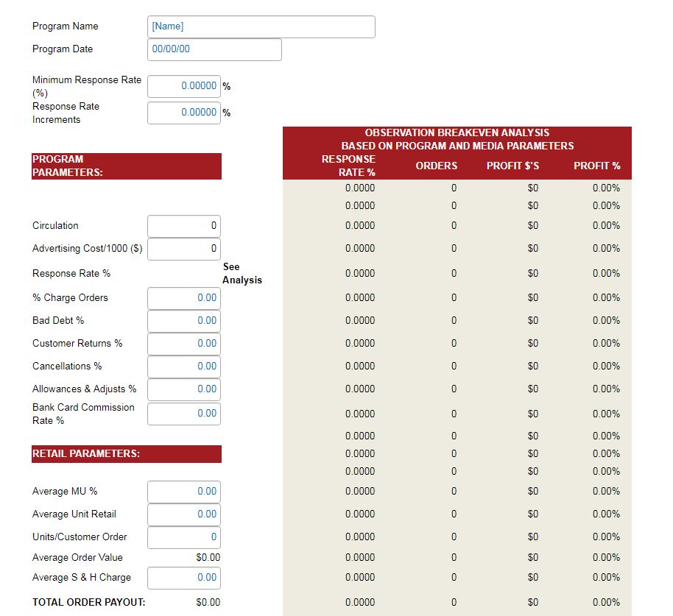Click the Units/Customer Order label
The image size is (673, 616).
point(80,537)
